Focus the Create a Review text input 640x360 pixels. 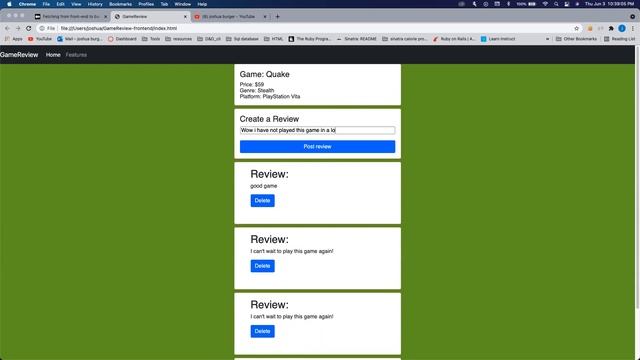[317, 130]
